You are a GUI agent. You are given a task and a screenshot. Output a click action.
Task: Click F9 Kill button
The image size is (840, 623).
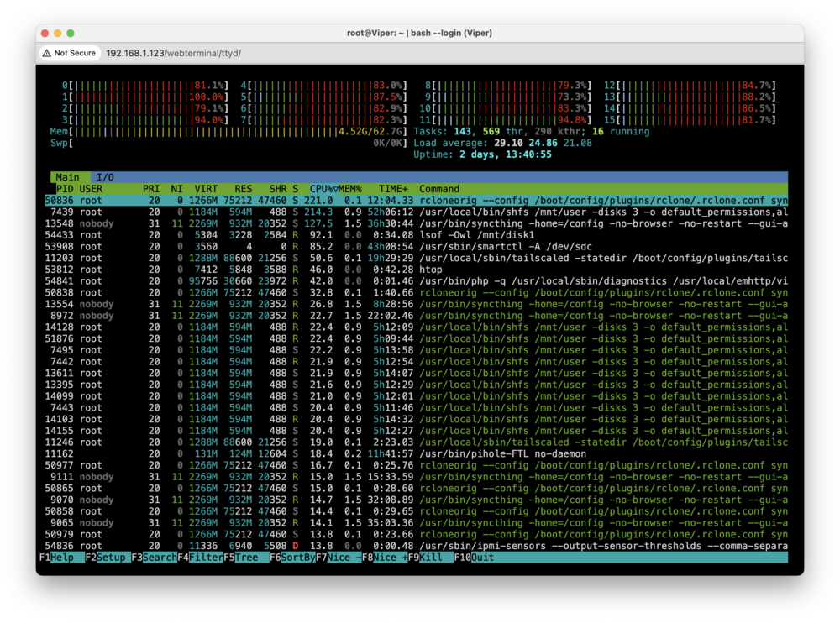point(431,558)
